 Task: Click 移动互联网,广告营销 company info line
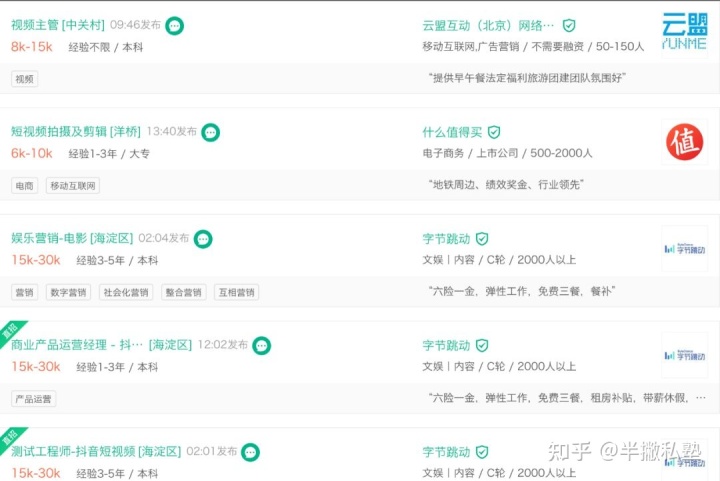point(533,47)
